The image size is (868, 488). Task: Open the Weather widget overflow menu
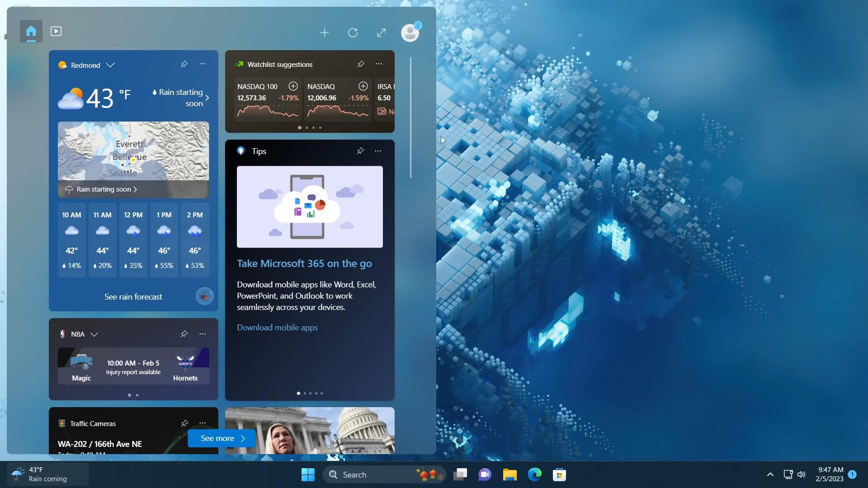203,65
